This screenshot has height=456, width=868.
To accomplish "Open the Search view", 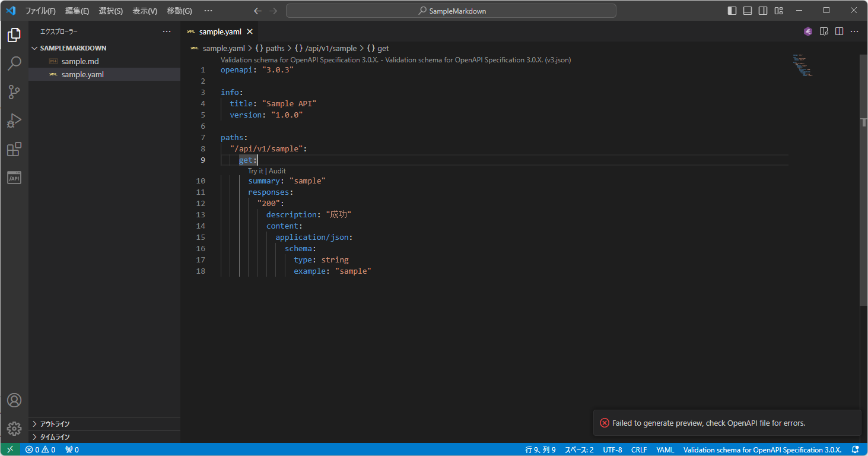I will click(14, 64).
